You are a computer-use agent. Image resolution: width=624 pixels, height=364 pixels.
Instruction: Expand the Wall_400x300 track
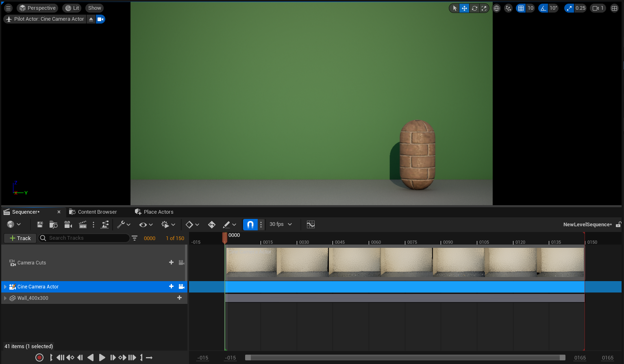[x=5, y=298]
